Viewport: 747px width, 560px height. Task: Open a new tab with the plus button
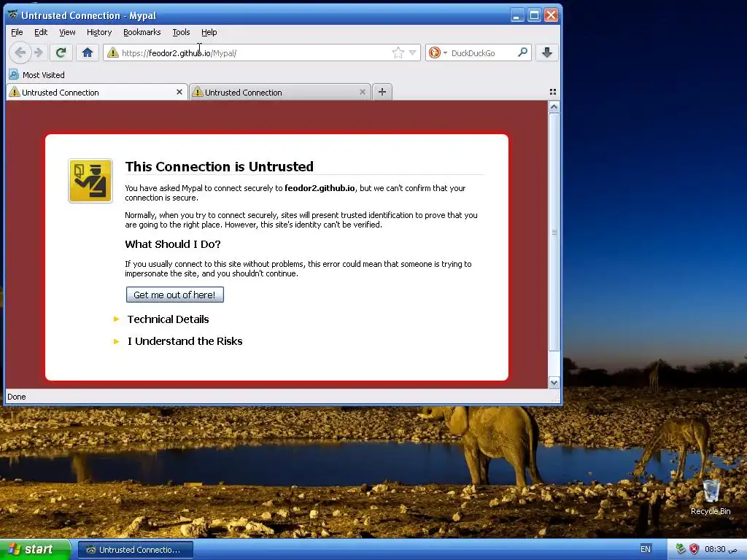click(x=382, y=92)
